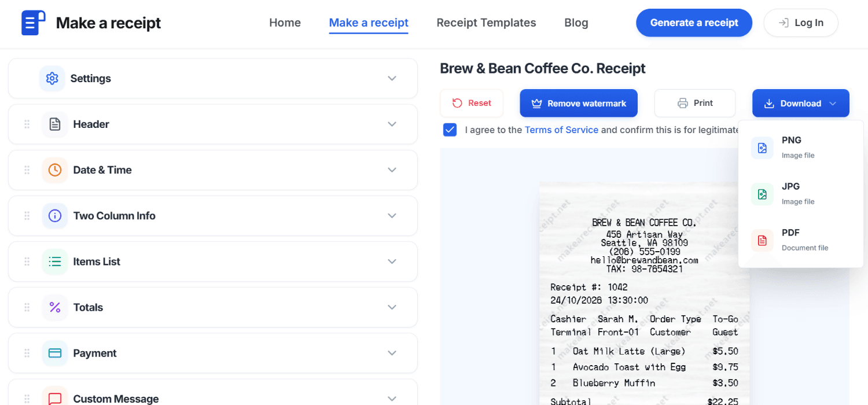Click the PNG image file icon

(762, 148)
